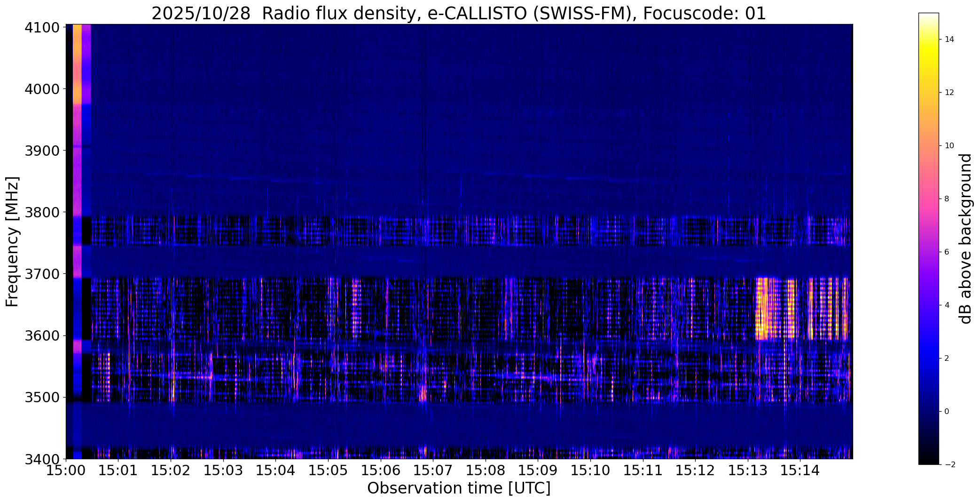Image resolution: width=980 pixels, height=502 pixels.
Task: Click the 3700 frequency tick label
Action: click(42, 274)
